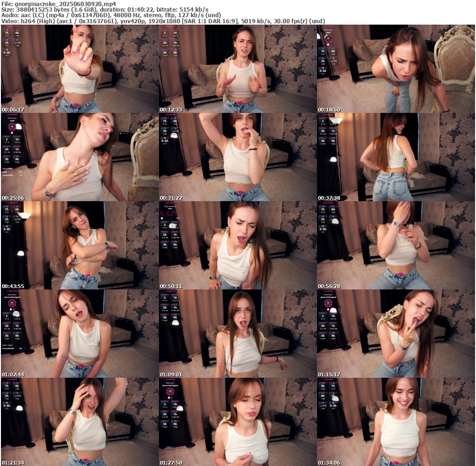The height and width of the screenshot is (466, 476).
Task: Click the thumbnail frame at 01:34:06
Action: point(396,422)
